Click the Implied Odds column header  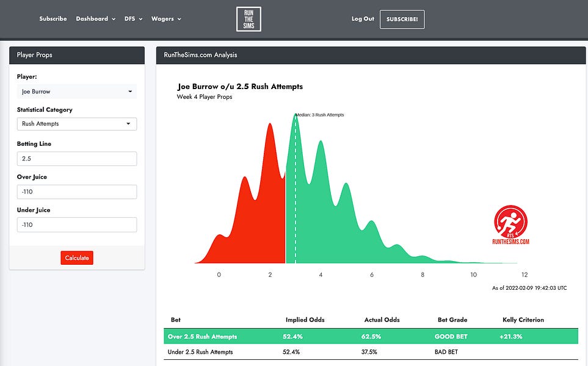click(305, 320)
